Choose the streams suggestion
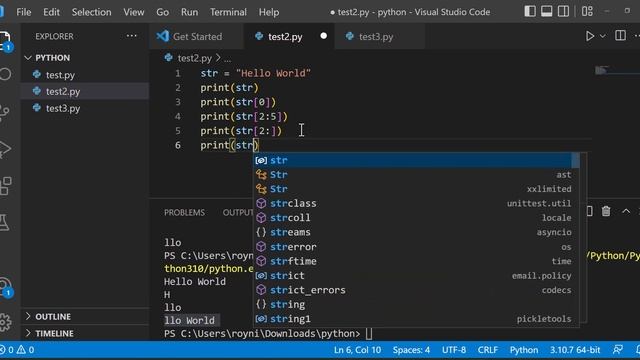Viewport: 640px width, 360px height. click(416, 232)
